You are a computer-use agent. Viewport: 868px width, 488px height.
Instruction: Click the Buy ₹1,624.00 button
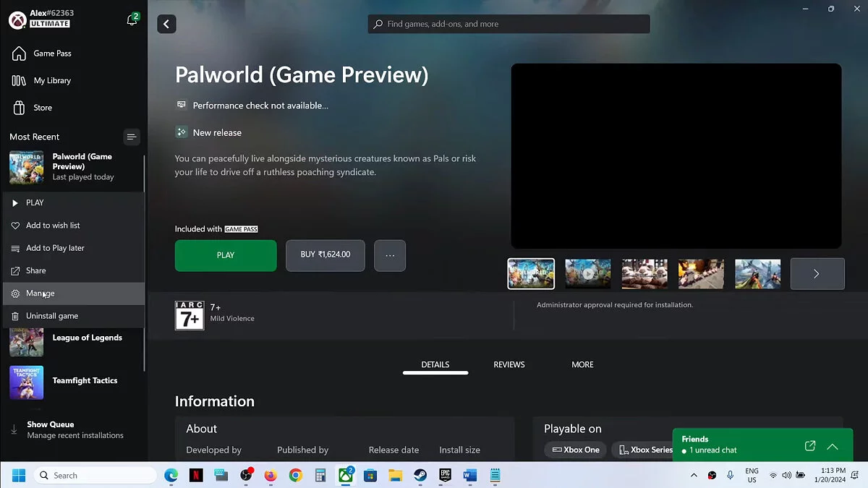tap(325, 256)
